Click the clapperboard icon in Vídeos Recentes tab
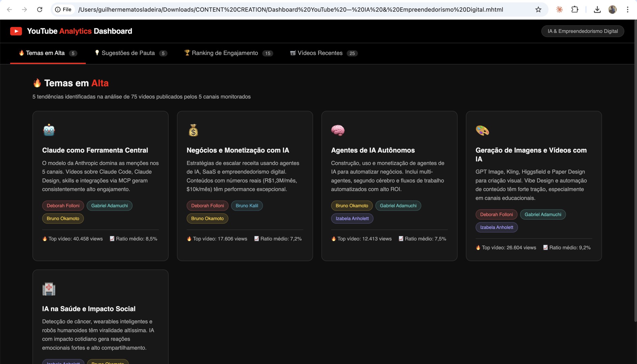 tap(293, 53)
